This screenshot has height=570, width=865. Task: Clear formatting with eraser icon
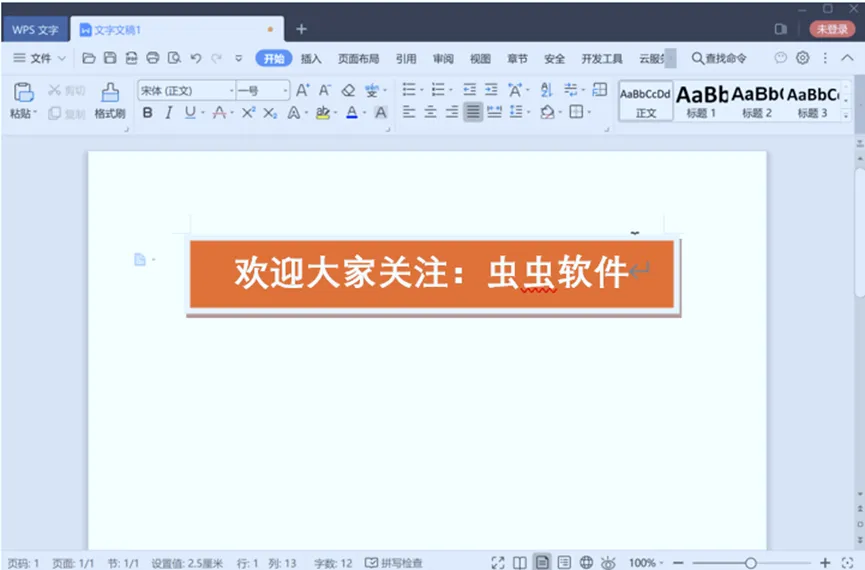click(x=348, y=90)
